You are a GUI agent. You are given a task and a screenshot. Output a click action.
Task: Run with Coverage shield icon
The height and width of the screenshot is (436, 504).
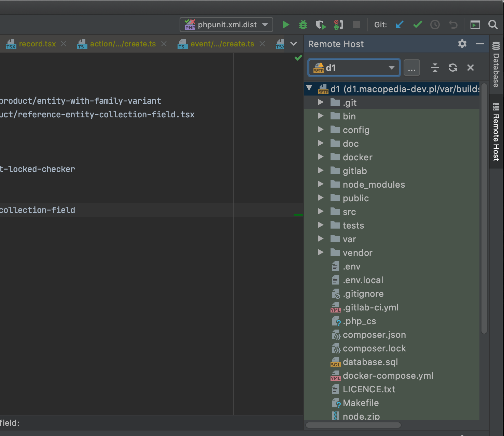(x=320, y=25)
